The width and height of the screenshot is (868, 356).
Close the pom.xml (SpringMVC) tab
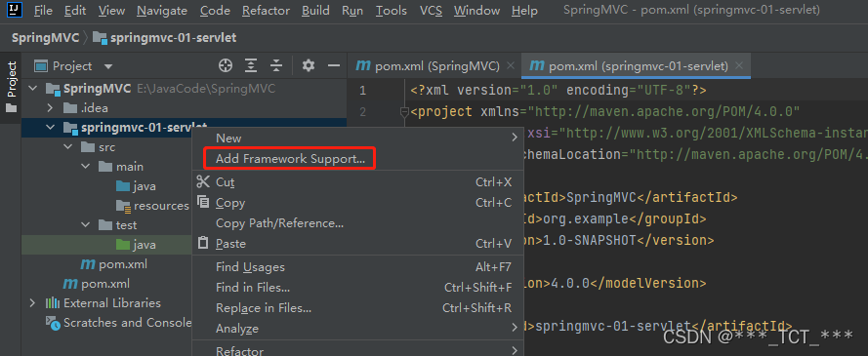click(x=512, y=66)
